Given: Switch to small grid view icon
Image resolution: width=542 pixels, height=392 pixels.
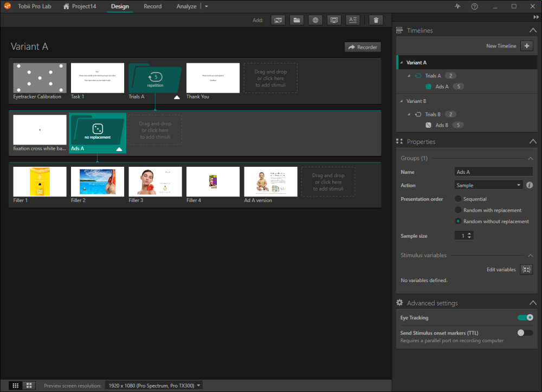Looking at the screenshot, I should pos(16,386).
